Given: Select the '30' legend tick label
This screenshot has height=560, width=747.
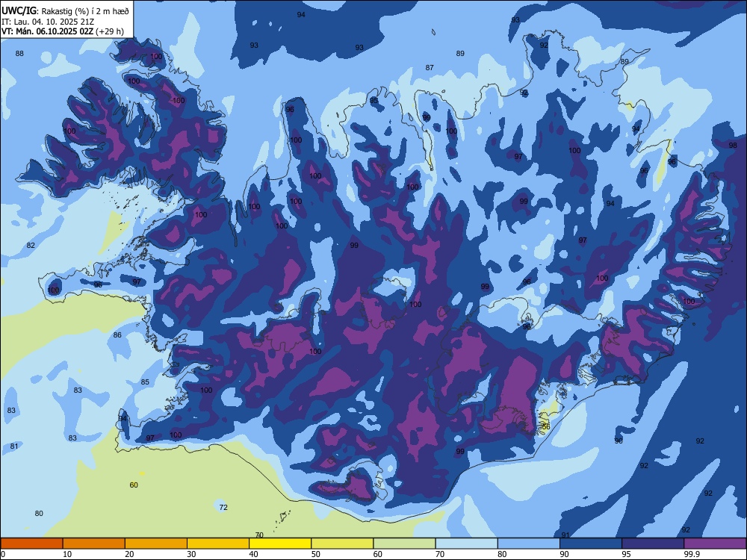Looking at the screenshot, I should click(x=191, y=554).
